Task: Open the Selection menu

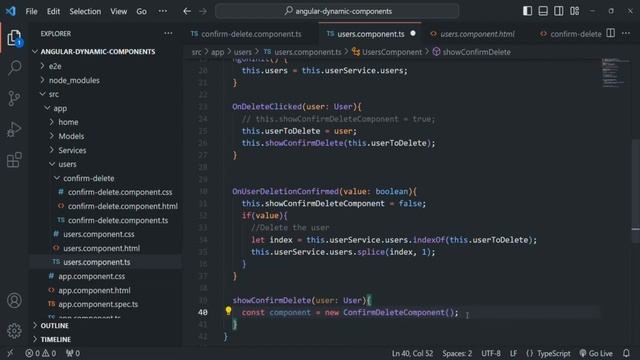Action: coord(85,11)
